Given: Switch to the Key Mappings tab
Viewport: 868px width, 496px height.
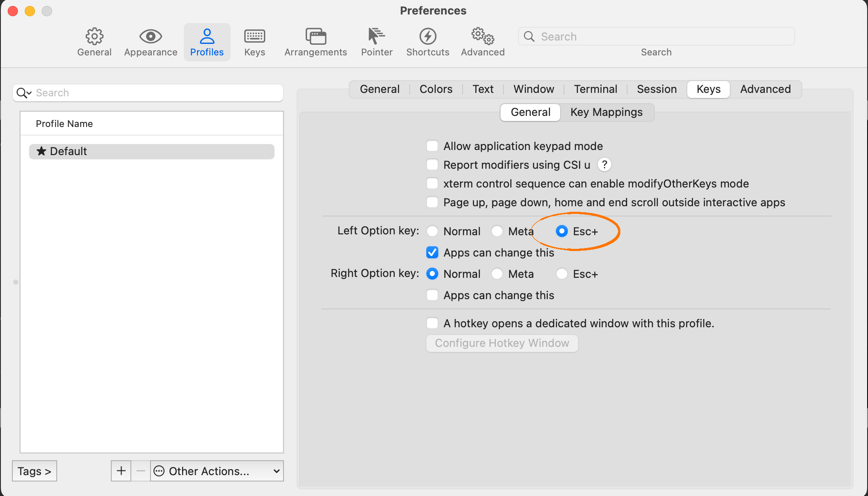Looking at the screenshot, I should click(x=606, y=112).
